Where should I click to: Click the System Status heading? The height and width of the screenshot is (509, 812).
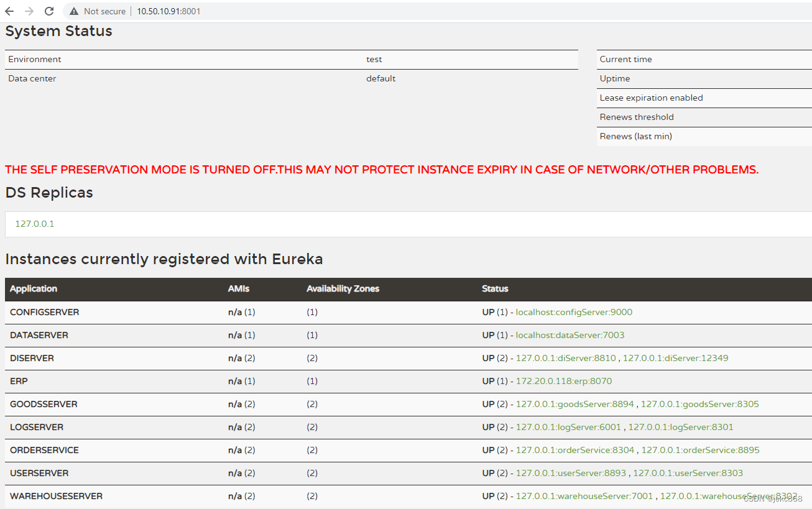pos(59,31)
